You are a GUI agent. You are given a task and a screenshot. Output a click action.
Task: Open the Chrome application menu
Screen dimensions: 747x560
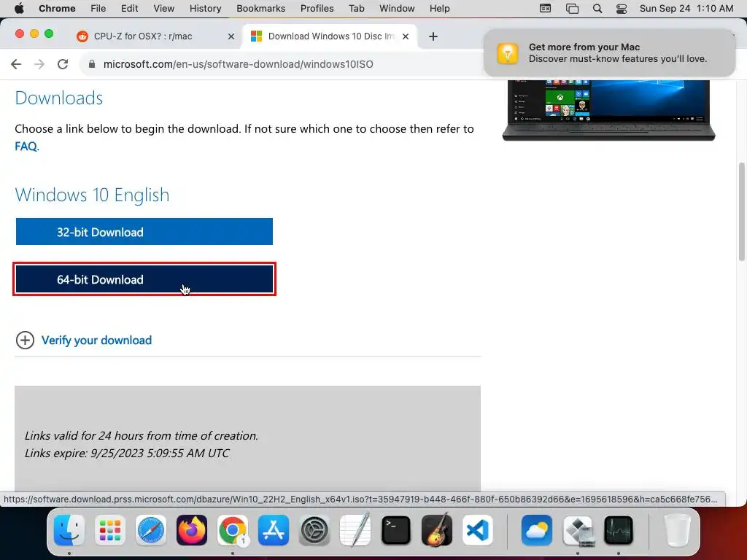pyautogui.click(x=57, y=9)
